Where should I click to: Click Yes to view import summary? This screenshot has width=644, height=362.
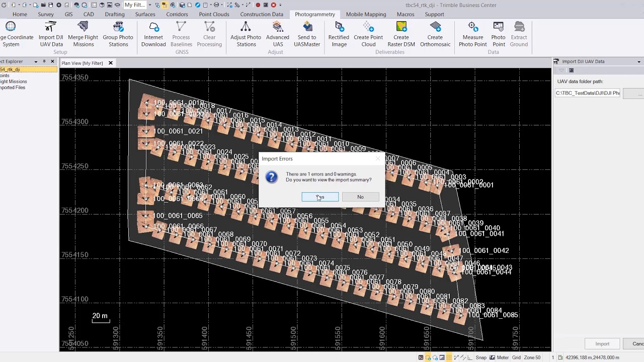[x=320, y=197]
